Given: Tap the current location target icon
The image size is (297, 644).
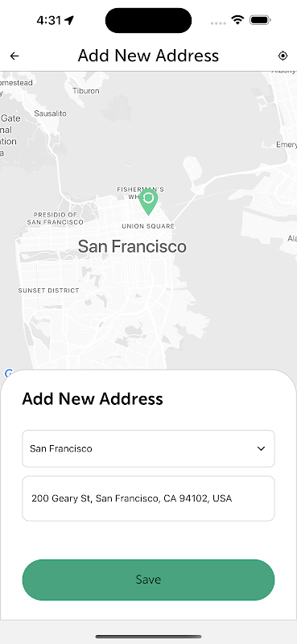Looking at the screenshot, I should [x=283, y=56].
